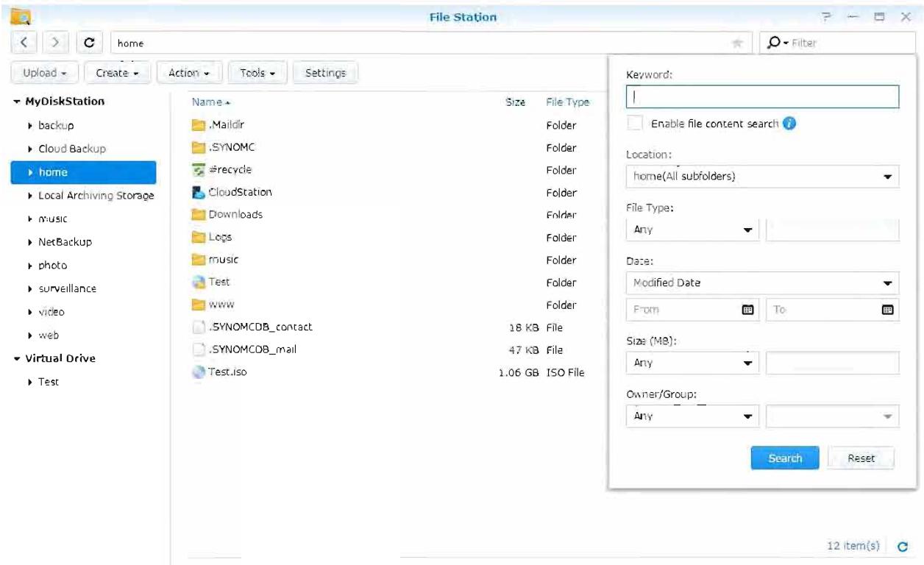Sort by the File Type column header
Image resolution: width=924 pixels, height=565 pixels.
[x=567, y=103]
